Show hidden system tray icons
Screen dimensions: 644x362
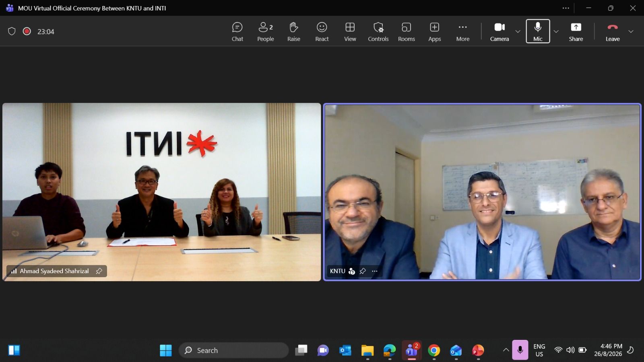pos(506,350)
